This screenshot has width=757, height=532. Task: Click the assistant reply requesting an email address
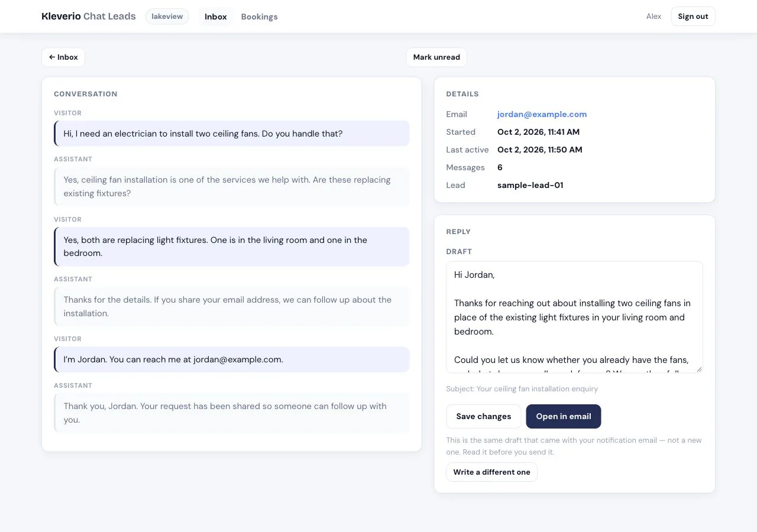coord(232,306)
